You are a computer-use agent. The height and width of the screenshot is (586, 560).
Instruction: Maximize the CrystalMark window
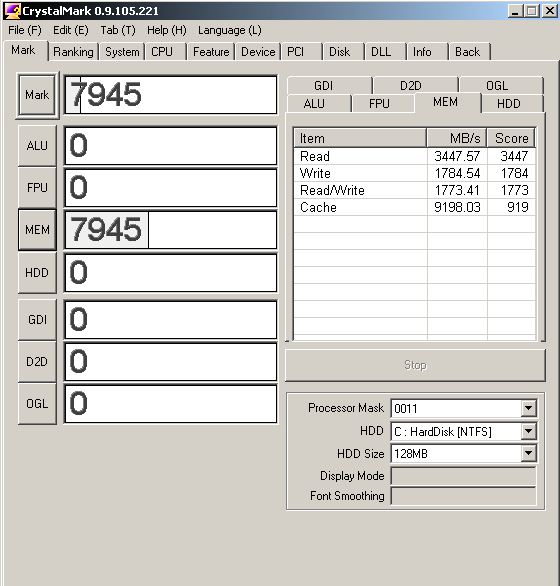[531, 11]
